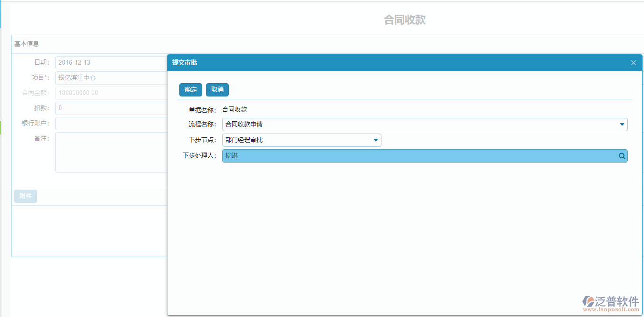This screenshot has width=644, height=317.
Task: Click the 提交审批 dialog title bar
Action: click(x=333, y=62)
